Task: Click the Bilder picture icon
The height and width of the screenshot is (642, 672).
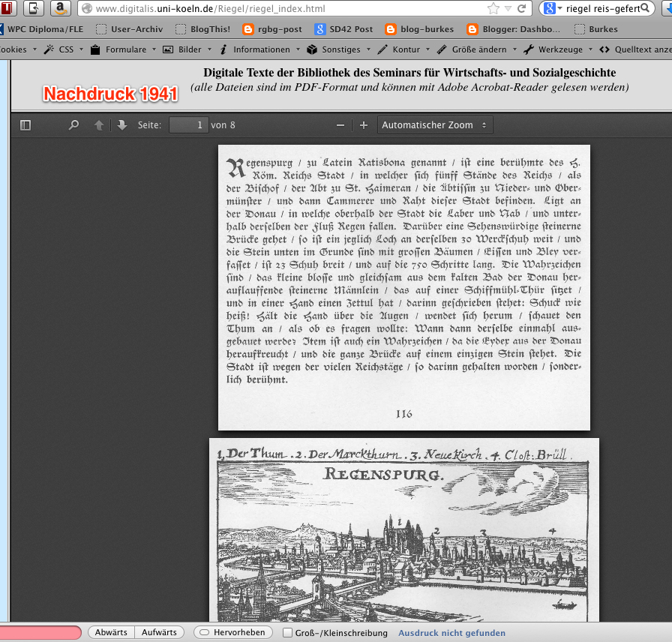Action: coord(168,49)
